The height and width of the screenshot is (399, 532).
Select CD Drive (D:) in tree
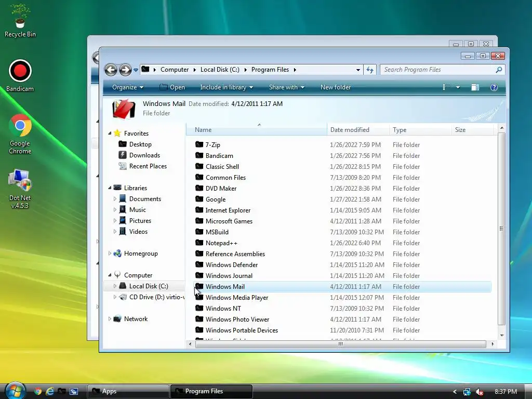(x=151, y=297)
